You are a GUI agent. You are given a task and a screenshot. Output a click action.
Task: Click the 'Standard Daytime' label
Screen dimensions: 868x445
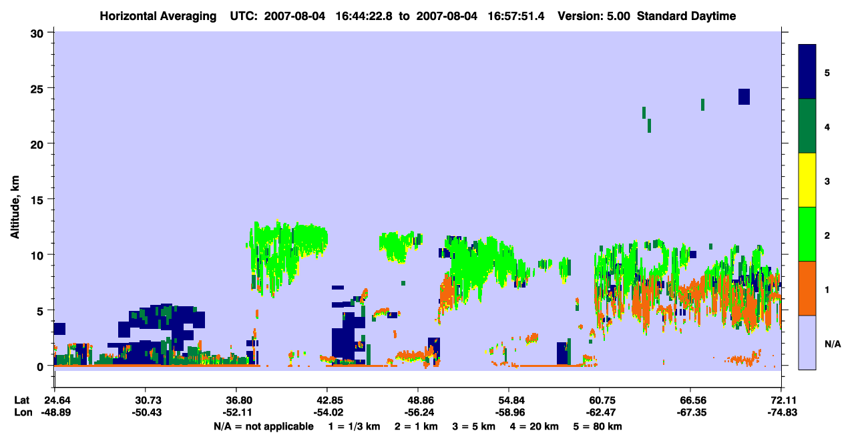pyautogui.click(x=687, y=16)
